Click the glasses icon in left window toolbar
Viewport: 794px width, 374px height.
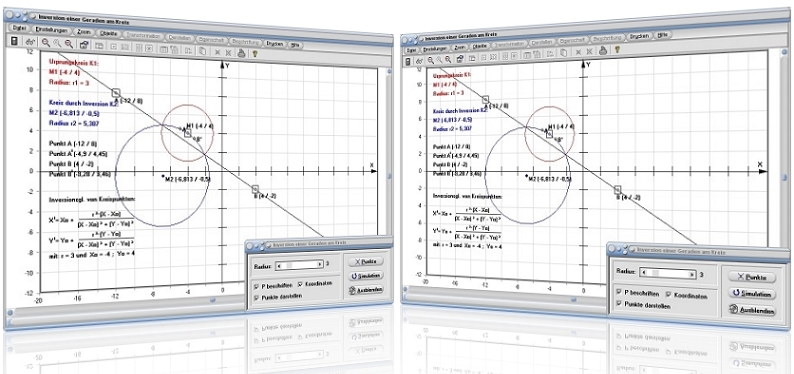(30, 42)
